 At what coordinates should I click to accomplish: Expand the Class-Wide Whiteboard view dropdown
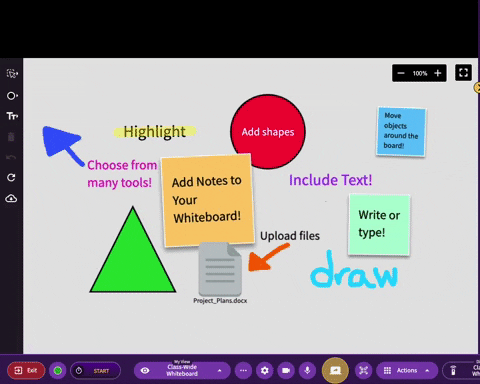pos(219,370)
